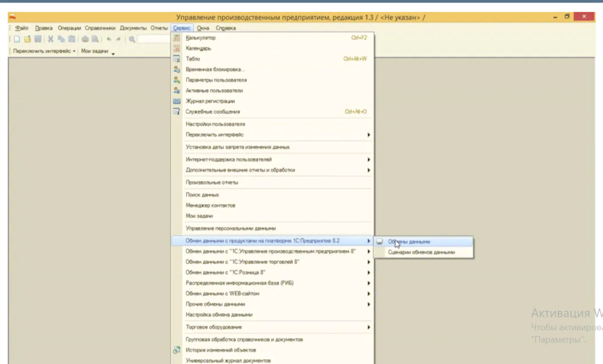Image resolution: width=603 pixels, height=364 pixels.
Task: Open the Правка menu
Action: [44, 28]
